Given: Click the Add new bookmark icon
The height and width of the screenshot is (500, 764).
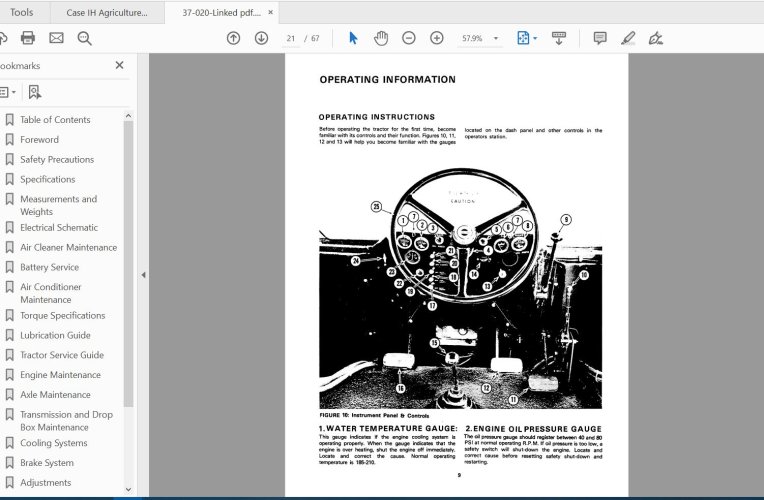Looking at the screenshot, I should [34, 92].
